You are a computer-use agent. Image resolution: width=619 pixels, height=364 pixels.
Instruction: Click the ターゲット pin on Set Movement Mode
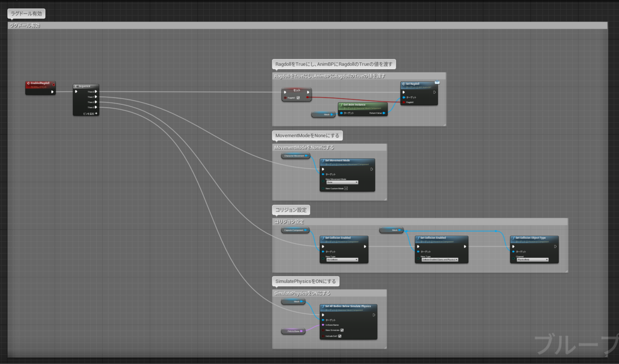tap(323, 174)
